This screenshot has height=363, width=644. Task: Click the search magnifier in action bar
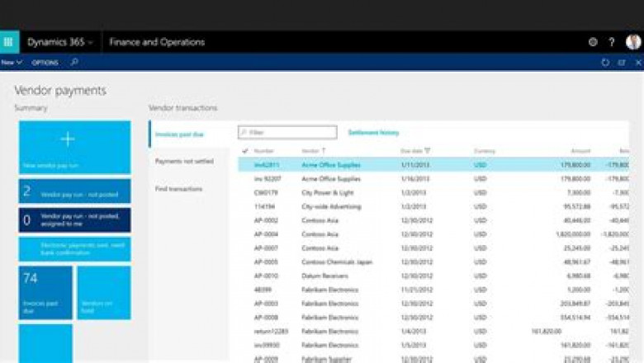coord(74,62)
